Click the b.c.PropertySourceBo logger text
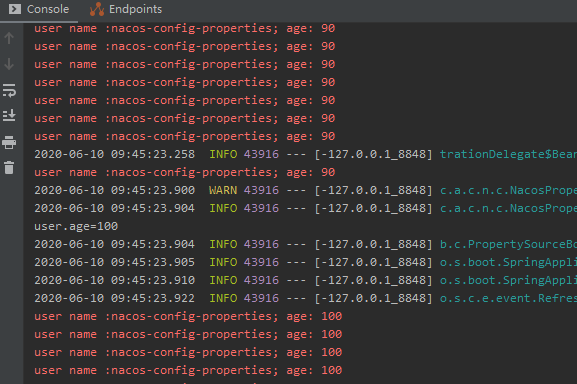 tap(508, 244)
